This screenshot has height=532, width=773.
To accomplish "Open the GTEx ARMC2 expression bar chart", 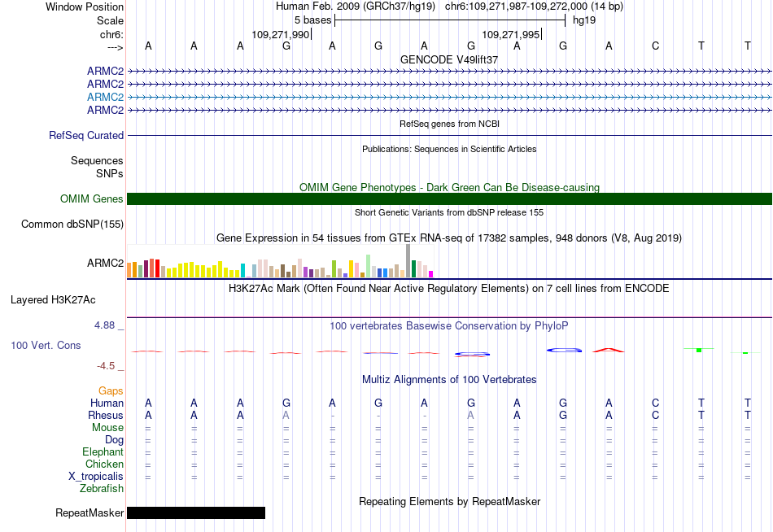I will point(280,261).
